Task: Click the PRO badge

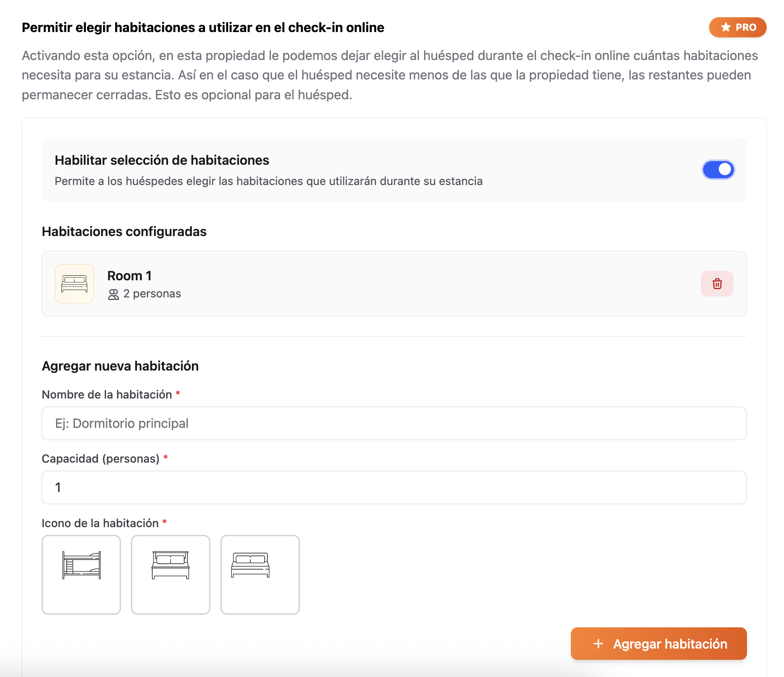Action: pyautogui.click(x=737, y=27)
